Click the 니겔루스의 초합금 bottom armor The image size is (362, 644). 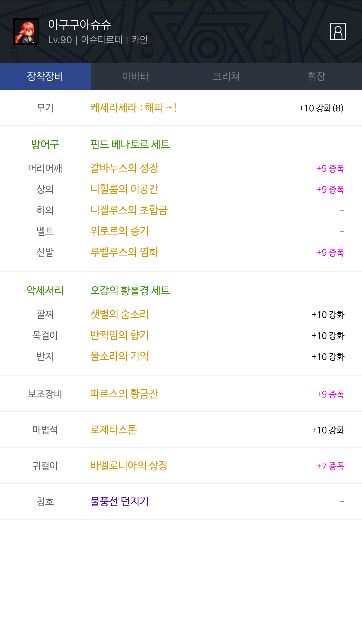click(x=129, y=210)
